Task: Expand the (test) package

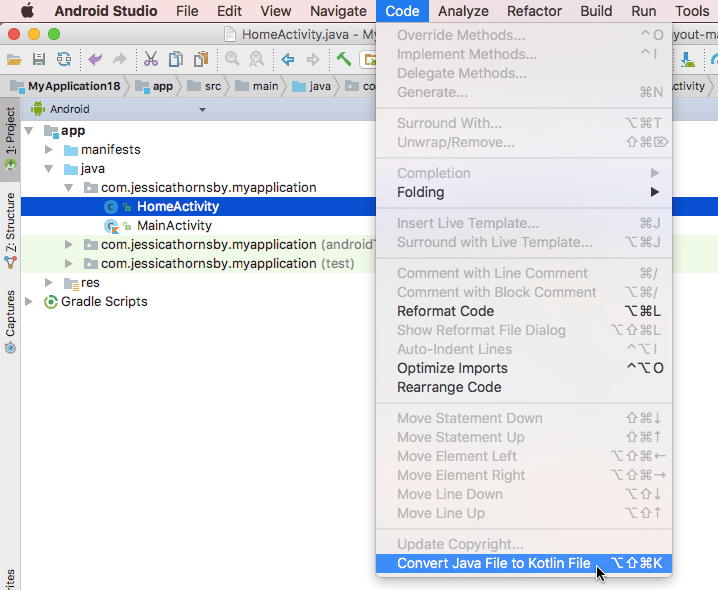Action: 69,264
